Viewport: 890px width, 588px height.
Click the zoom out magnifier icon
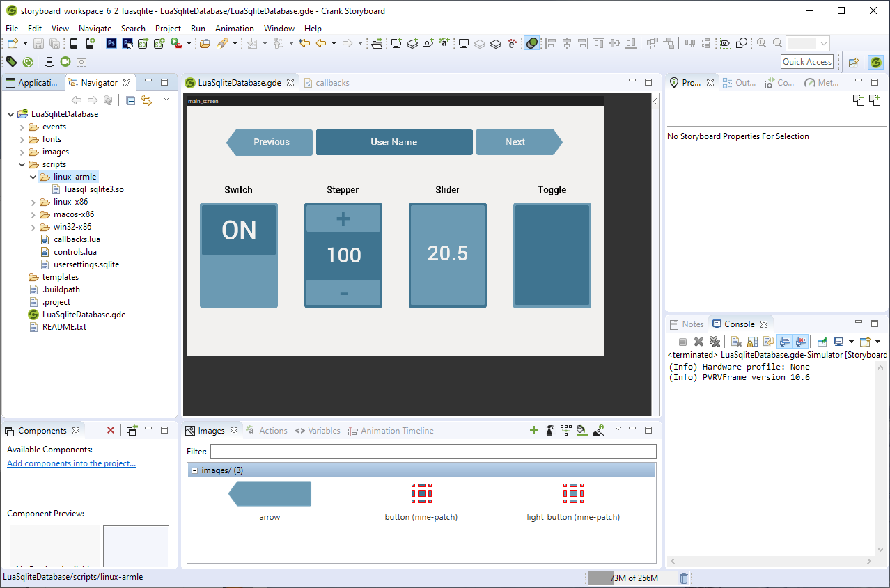(776, 43)
